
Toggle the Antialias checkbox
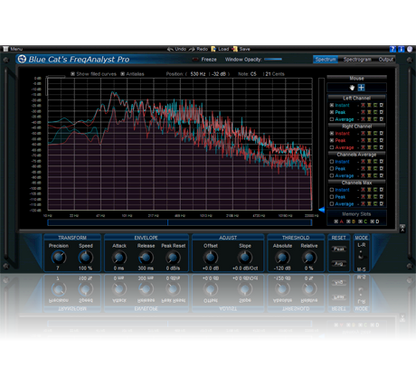pyautogui.click(x=123, y=74)
